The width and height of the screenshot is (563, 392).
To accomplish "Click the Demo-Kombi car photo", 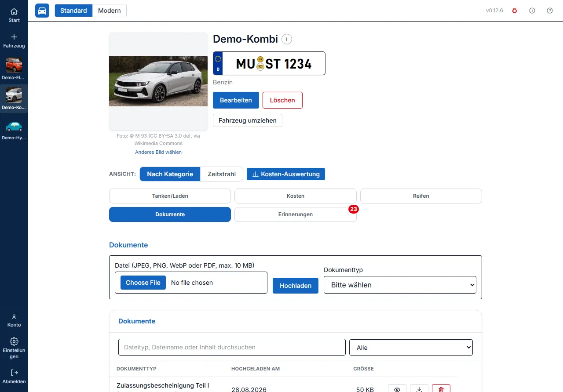I will (158, 81).
